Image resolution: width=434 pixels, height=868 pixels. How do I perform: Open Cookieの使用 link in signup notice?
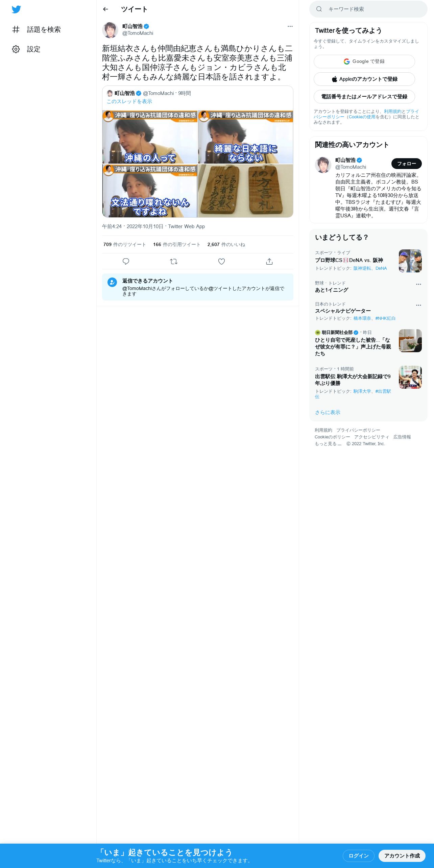coord(362,117)
